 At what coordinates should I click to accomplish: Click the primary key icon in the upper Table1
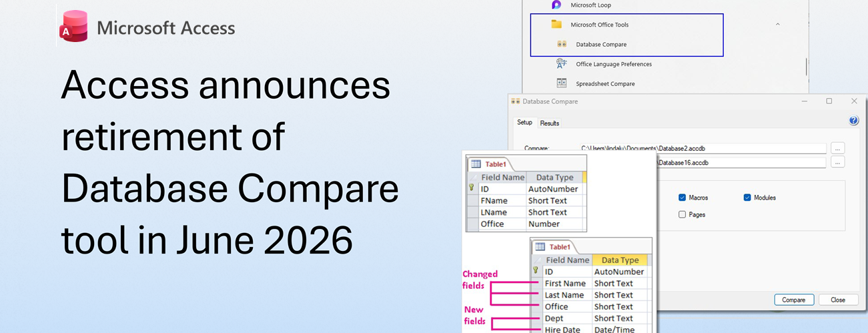coord(471,189)
